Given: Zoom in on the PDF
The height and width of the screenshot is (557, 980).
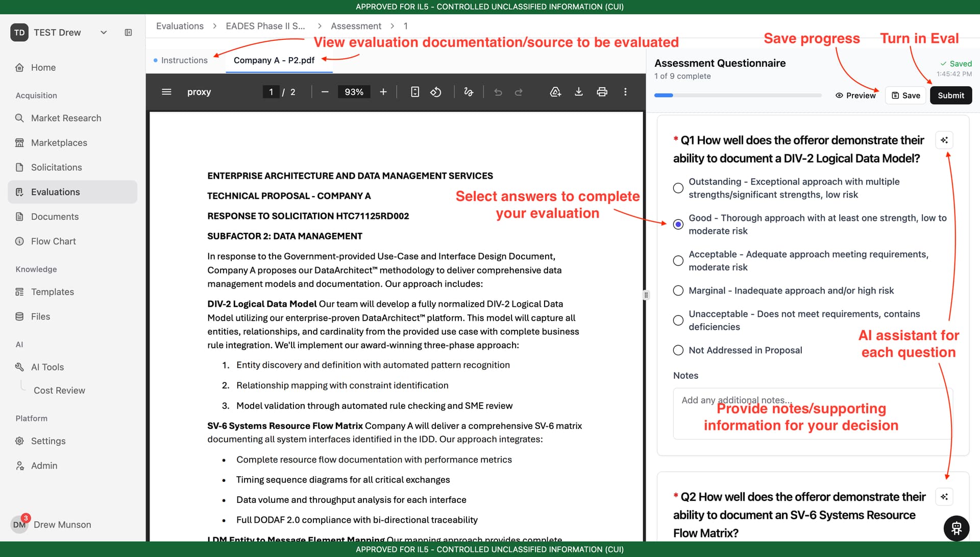Looking at the screenshot, I should (383, 92).
